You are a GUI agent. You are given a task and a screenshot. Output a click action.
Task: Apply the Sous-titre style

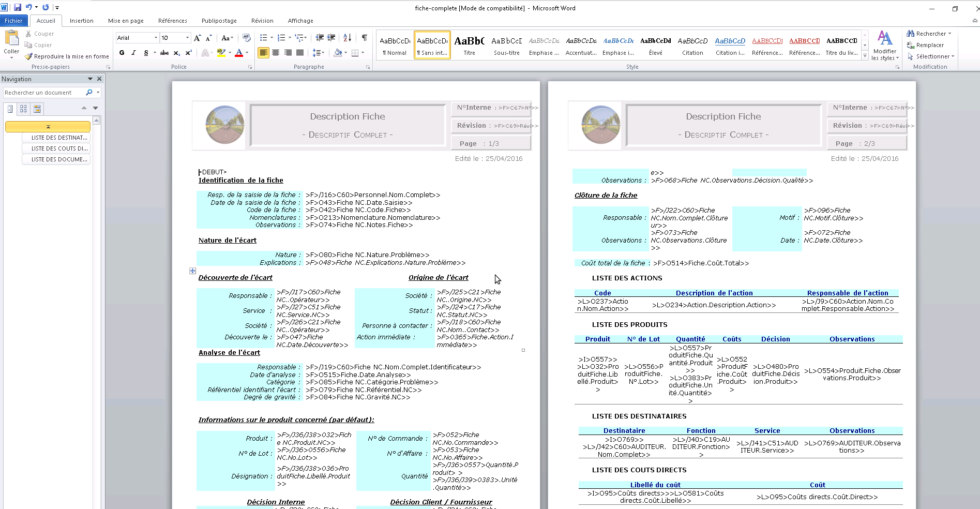[506, 45]
